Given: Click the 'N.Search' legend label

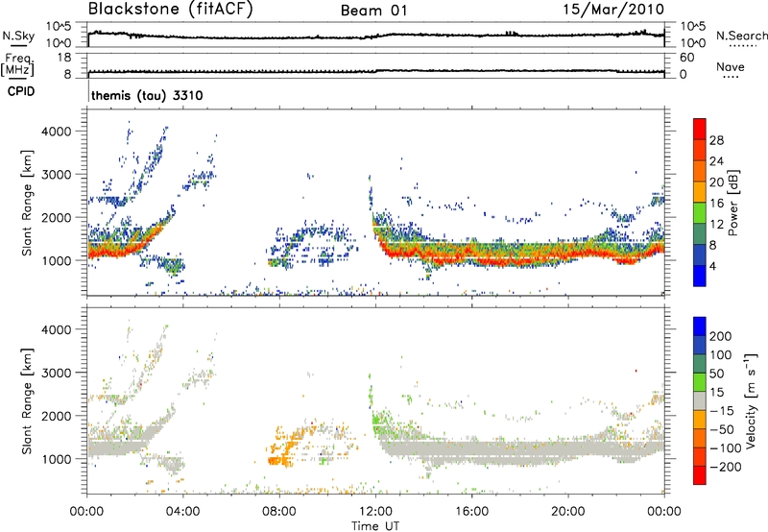Looking at the screenshot, I should pos(741,36).
